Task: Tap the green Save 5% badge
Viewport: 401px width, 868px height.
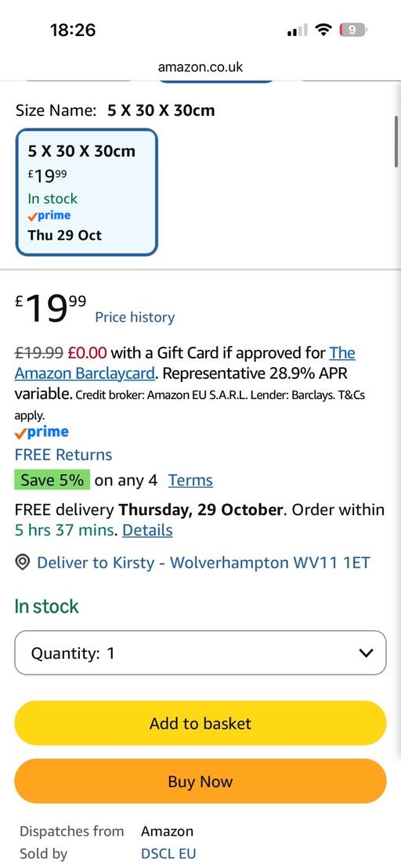Action: click(x=52, y=480)
